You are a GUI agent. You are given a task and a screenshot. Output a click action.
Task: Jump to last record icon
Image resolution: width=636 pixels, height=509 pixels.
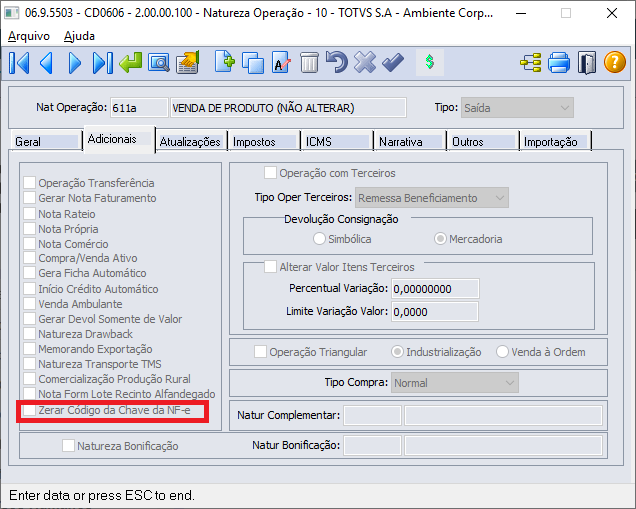(103, 63)
